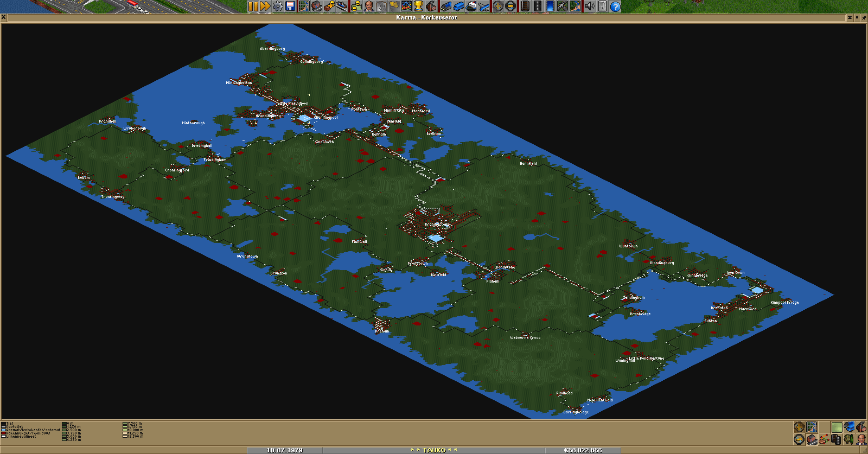Open sound and music speaker icon
The width and height of the screenshot is (868, 454).
tap(589, 7)
